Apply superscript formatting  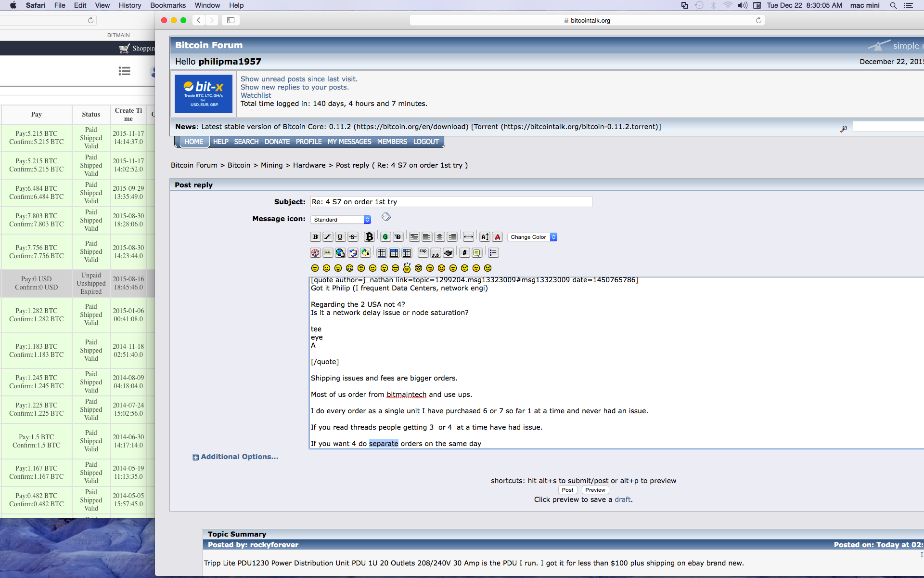[x=423, y=252]
